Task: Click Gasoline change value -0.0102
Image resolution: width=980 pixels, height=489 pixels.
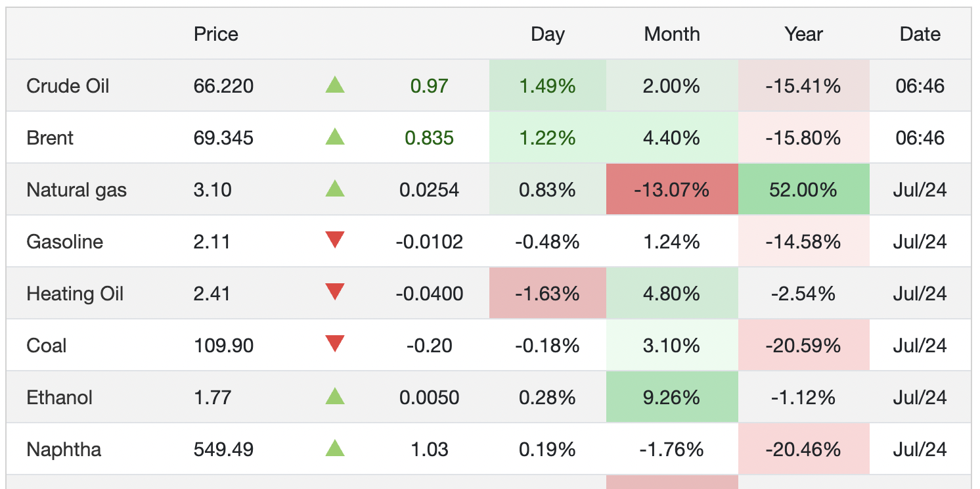Action: [x=430, y=242]
